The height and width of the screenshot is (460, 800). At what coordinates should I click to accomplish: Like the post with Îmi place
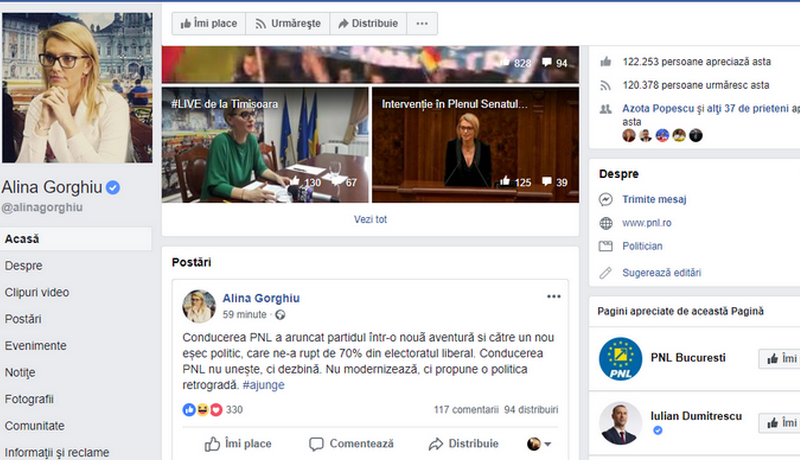tap(238, 444)
